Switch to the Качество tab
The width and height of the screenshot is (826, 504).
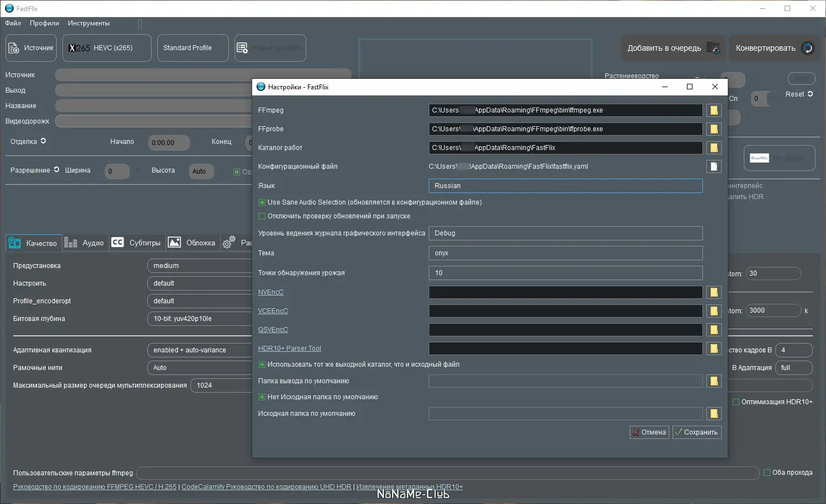33,243
